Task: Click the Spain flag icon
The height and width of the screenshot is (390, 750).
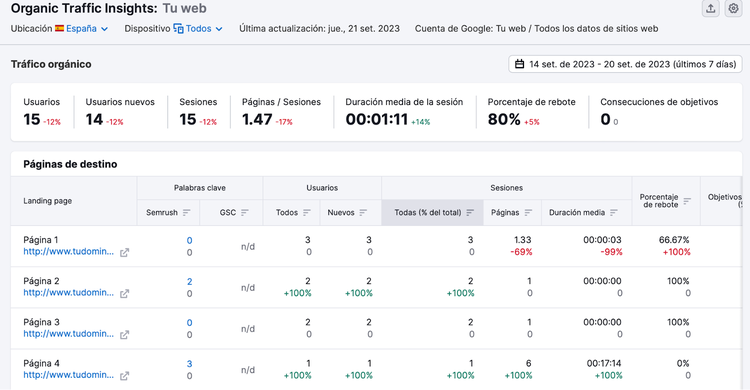Action: (x=59, y=29)
